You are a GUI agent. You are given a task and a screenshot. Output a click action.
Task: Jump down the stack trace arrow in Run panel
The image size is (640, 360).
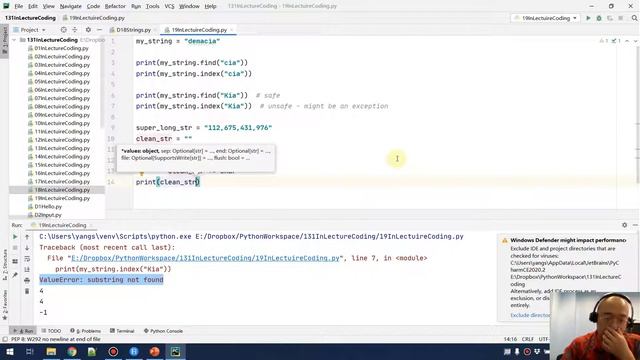27,248
